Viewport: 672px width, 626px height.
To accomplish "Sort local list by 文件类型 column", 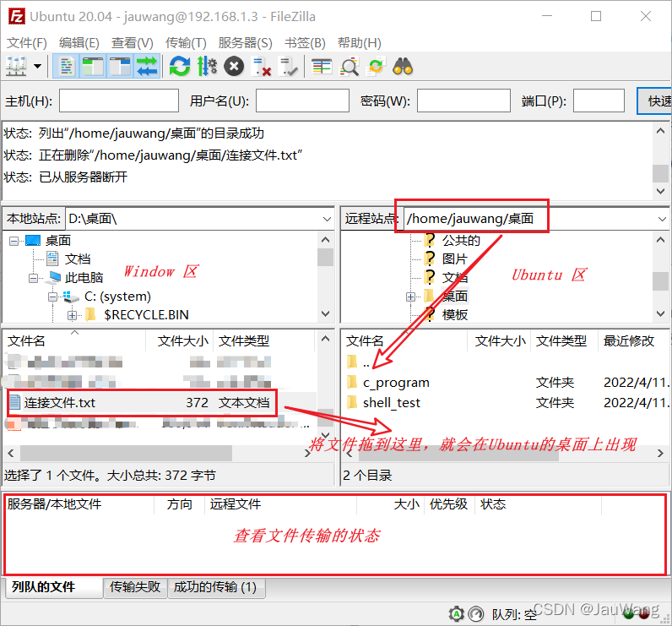I will point(244,340).
